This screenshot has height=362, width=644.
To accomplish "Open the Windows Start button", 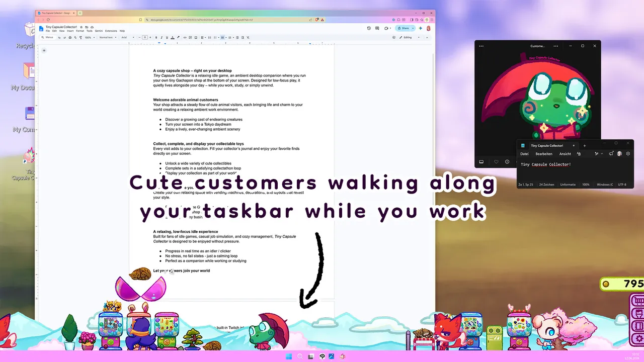I will click(x=289, y=356).
